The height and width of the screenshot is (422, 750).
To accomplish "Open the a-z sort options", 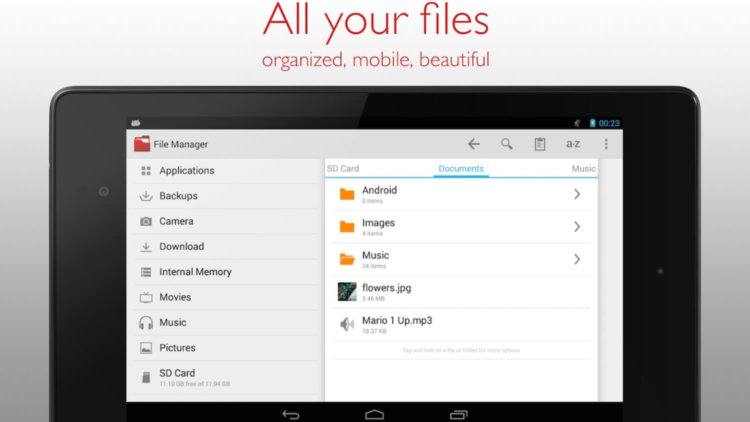I will coord(573,144).
